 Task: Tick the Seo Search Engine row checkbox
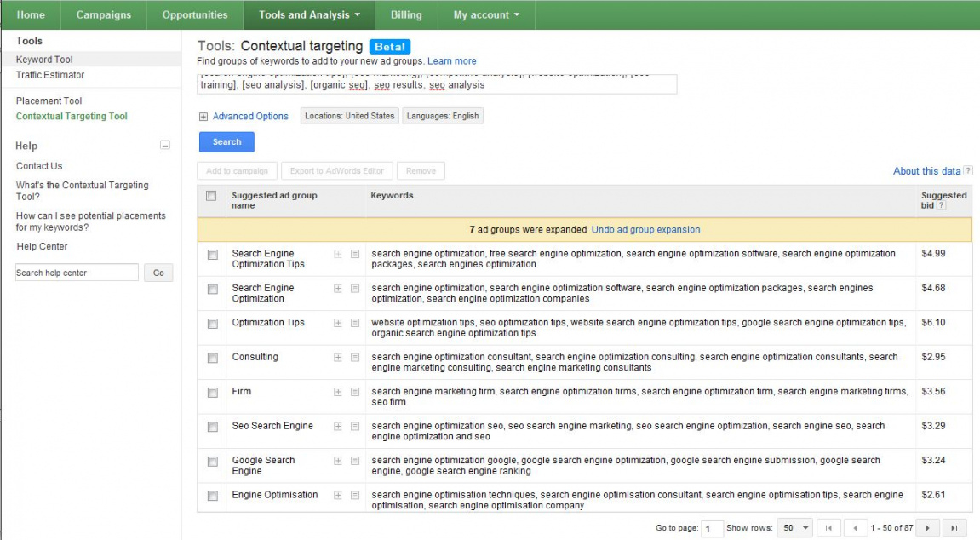[213, 427]
